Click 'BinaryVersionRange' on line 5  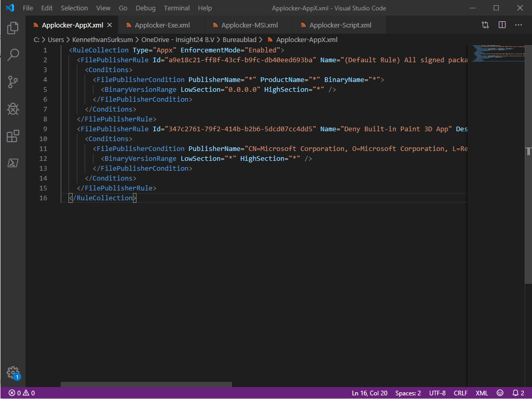141,89
